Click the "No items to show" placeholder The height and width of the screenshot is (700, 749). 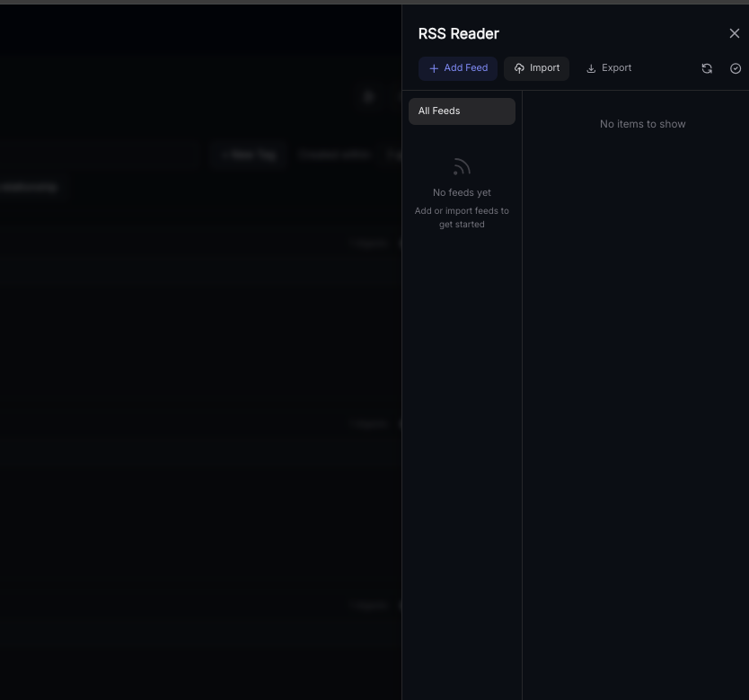tap(642, 124)
